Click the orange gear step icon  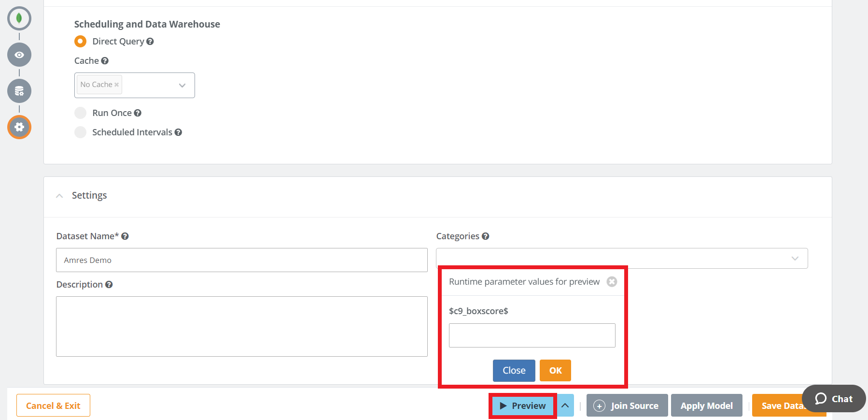19,127
